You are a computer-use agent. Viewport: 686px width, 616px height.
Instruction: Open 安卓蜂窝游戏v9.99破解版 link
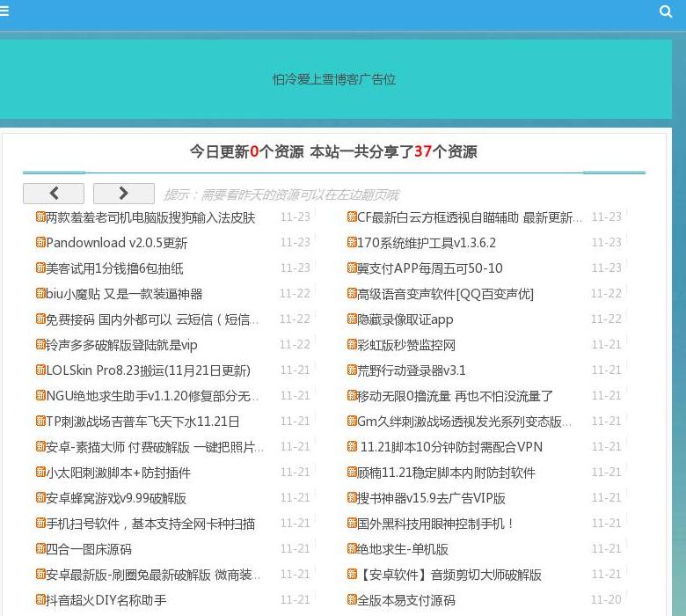116,497
